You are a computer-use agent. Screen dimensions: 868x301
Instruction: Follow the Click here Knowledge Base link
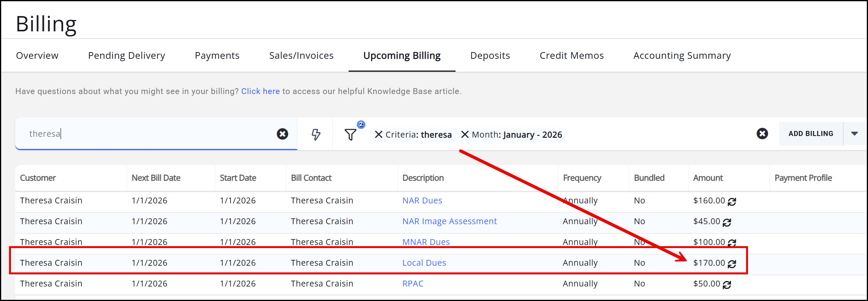click(x=260, y=91)
